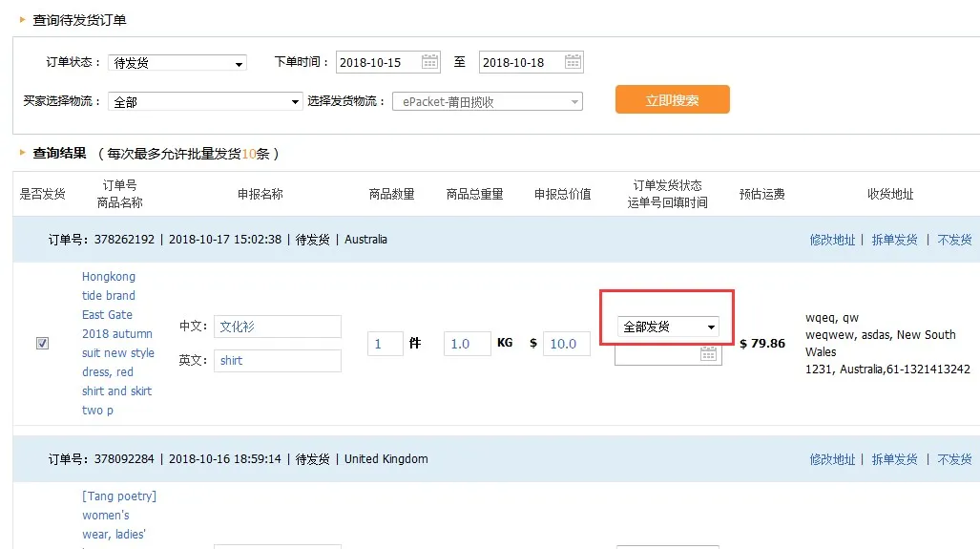980x549 pixels.
Task: Click the 商品数量 column header
Action: (x=392, y=194)
